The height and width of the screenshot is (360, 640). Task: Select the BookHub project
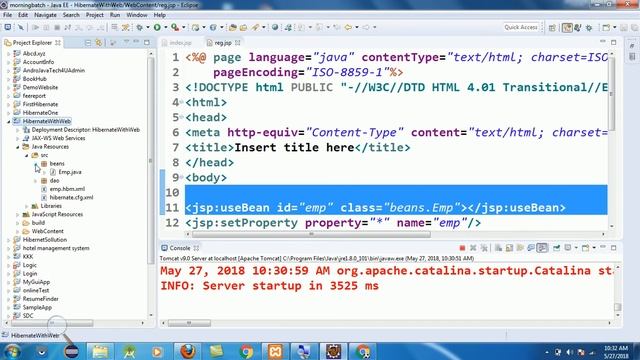(x=34, y=79)
